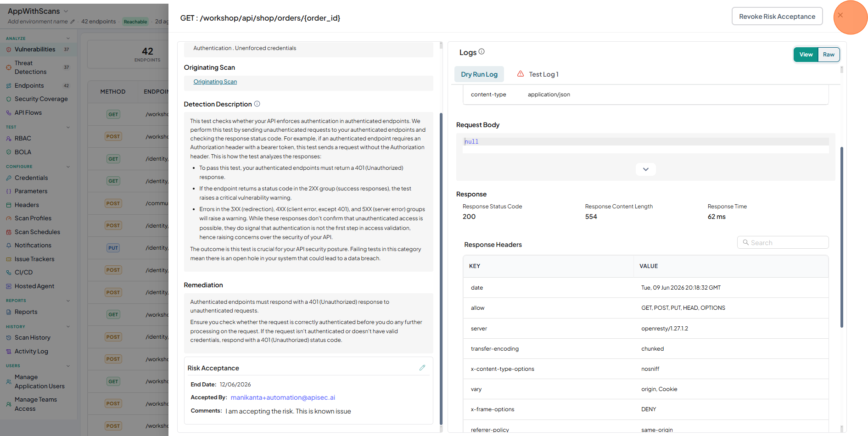The image size is (868, 436).
Task: Open the Hosted Agent sidebar item
Action: [x=34, y=286]
